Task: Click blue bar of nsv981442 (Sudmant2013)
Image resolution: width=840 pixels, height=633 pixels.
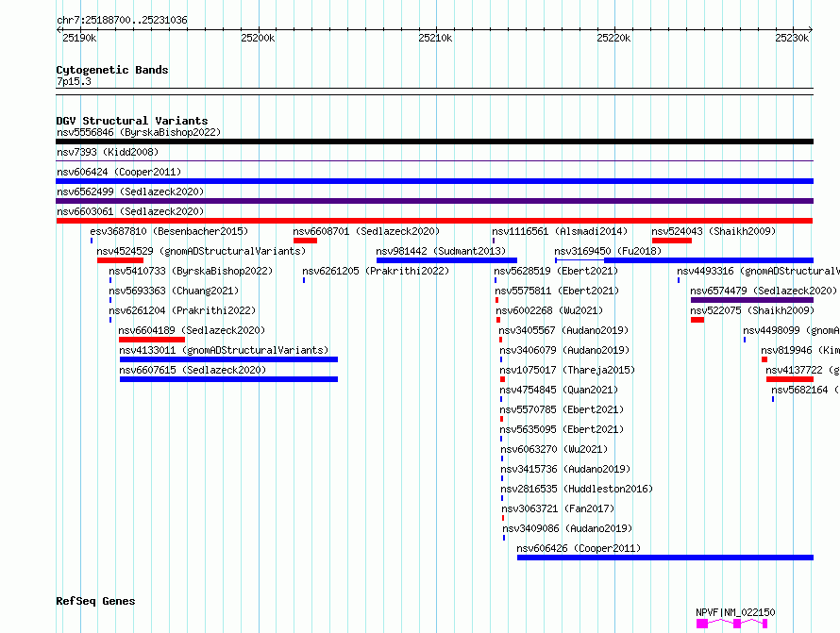Action: pos(446,260)
